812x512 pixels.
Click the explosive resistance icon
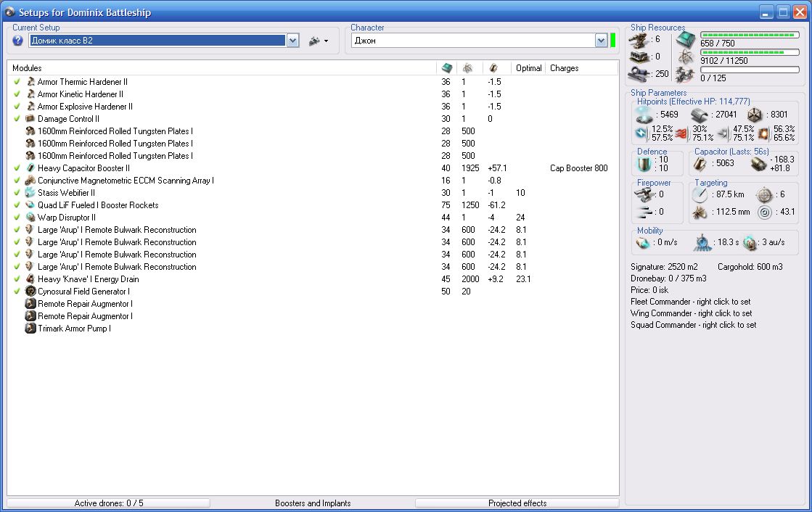click(763, 133)
